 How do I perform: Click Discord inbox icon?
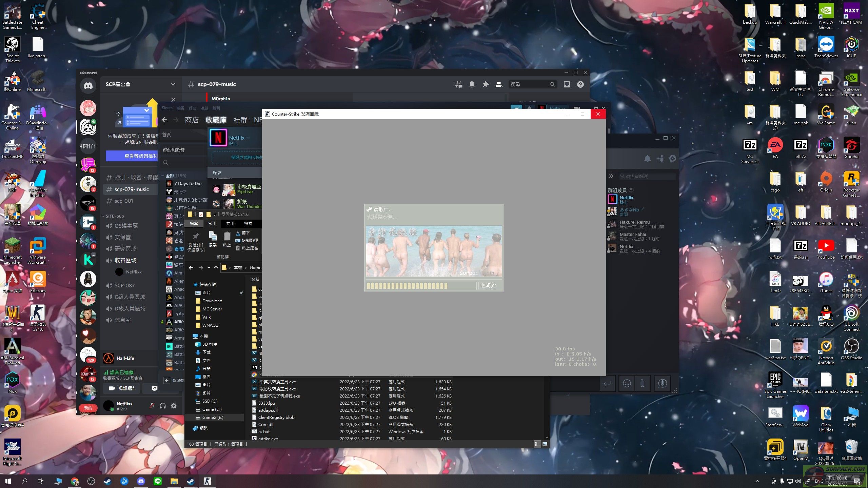pyautogui.click(x=567, y=84)
